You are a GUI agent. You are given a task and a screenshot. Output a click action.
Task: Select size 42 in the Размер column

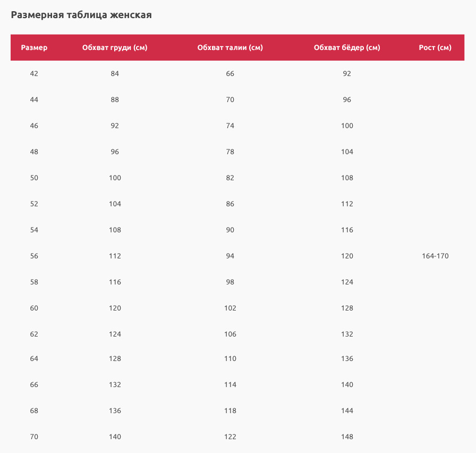tap(34, 74)
